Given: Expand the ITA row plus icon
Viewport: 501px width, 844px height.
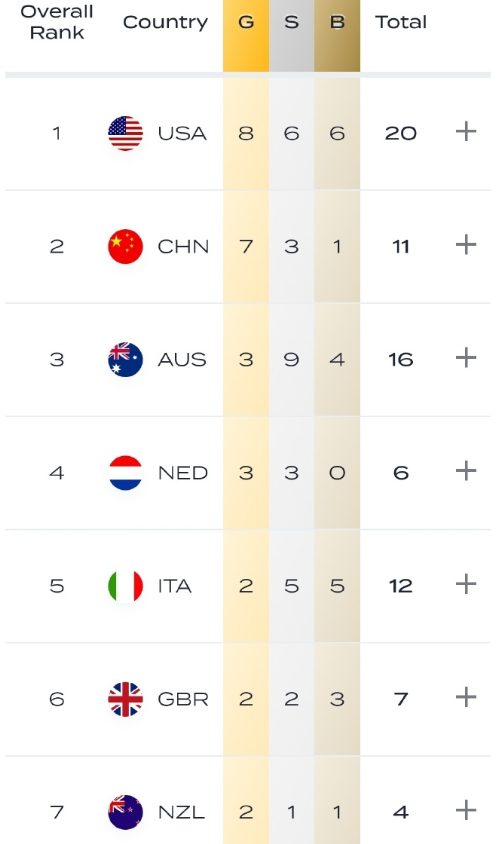Looking at the screenshot, I should click(466, 584).
